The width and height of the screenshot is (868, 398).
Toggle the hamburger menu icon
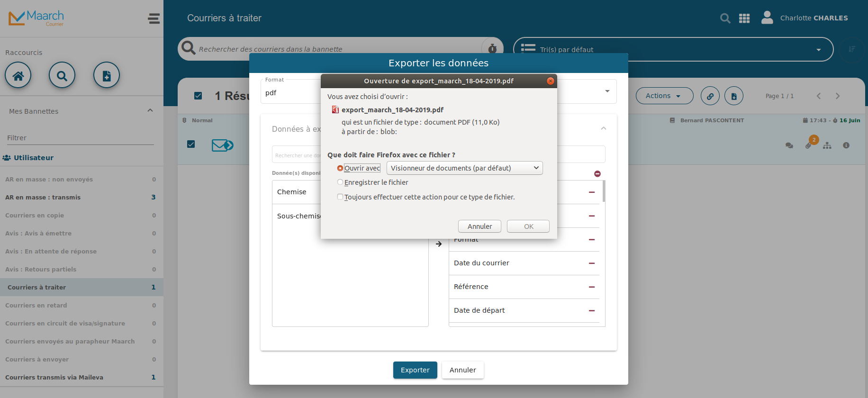click(x=154, y=18)
